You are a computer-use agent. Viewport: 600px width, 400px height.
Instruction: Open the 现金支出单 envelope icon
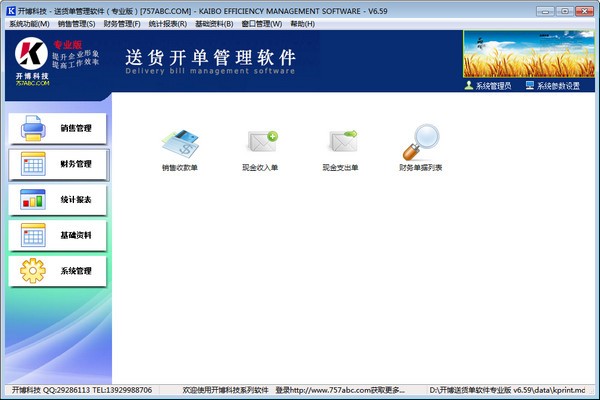point(341,144)
